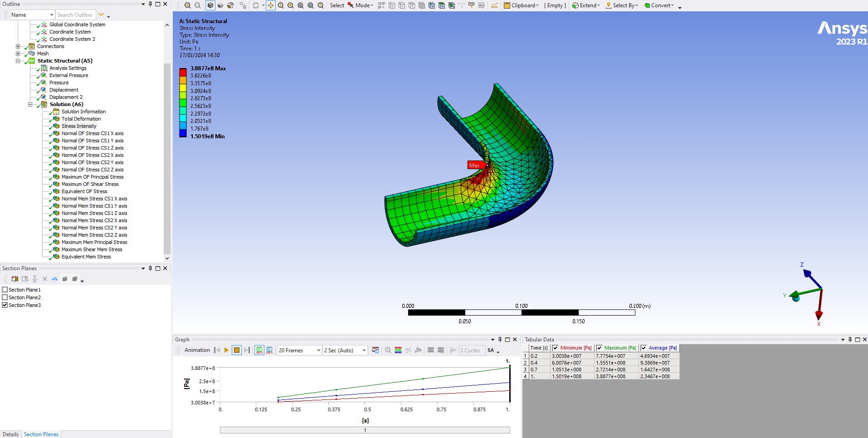The height and width of the screenshot is (438, 868).
Task: Select Total Deformation in the outline tree
Action: pyautogui.click(x=81, y=119)
